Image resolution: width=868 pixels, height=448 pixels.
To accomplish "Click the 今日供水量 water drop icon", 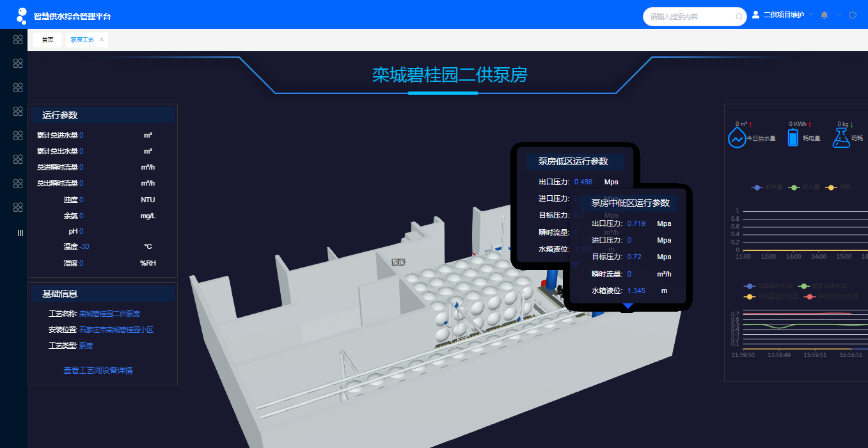I will click(738, 138).
